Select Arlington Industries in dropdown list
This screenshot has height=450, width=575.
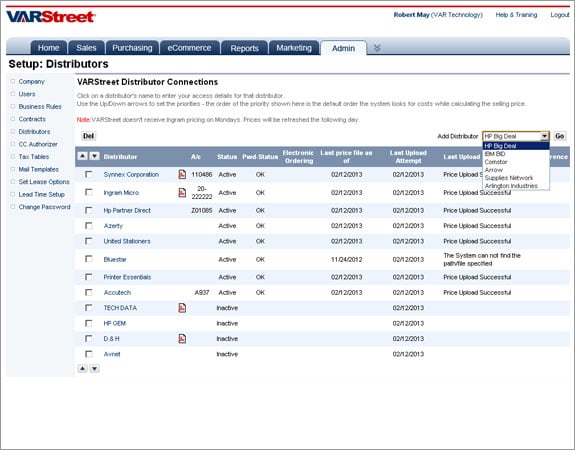tap(516, 186)
